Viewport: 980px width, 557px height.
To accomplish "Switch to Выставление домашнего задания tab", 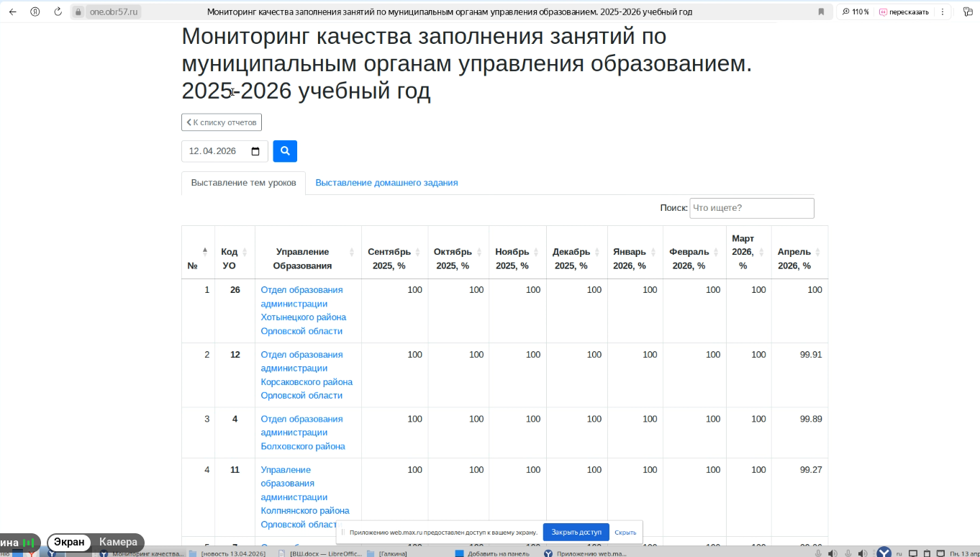I will (x=386, y=183).
